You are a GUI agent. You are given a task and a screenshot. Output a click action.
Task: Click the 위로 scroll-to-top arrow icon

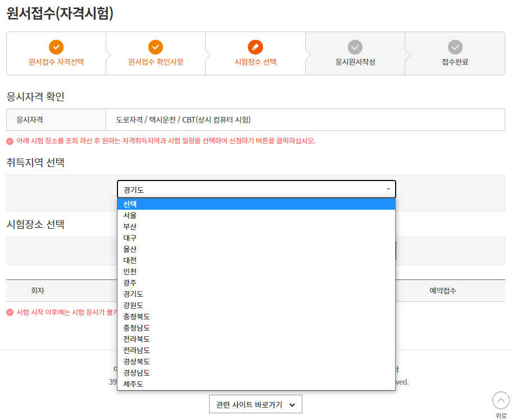pos(500,400)
